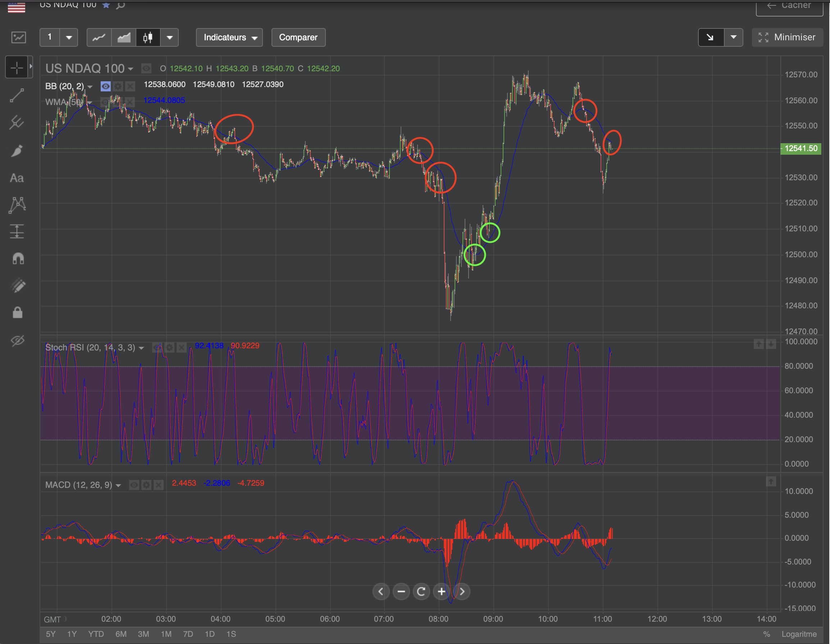Image resolution: width=830 pixels, height=644 pixels.
Task: Hide all drawings using crossed-eye icon
Action: pos(18,340)
